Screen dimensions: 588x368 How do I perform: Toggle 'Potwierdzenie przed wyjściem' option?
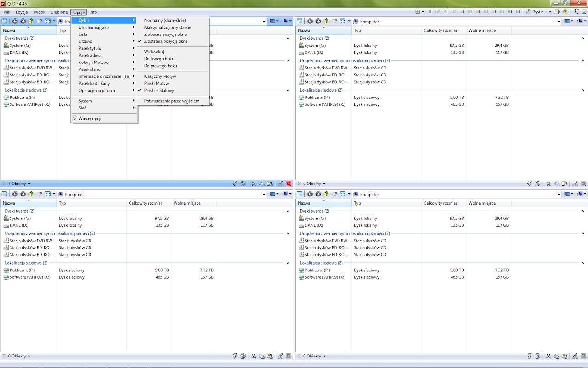click(172, 101)
